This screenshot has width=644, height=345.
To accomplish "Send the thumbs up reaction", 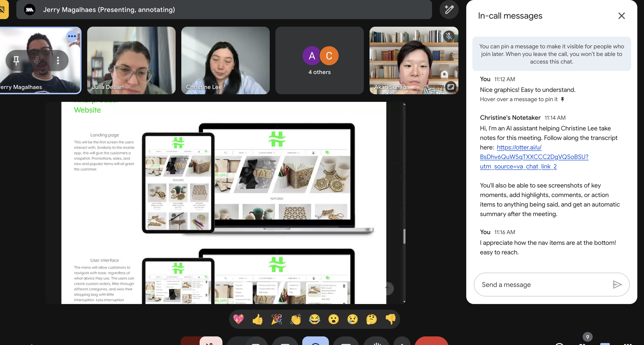I will pyautogui.click(x=257, y=319).
